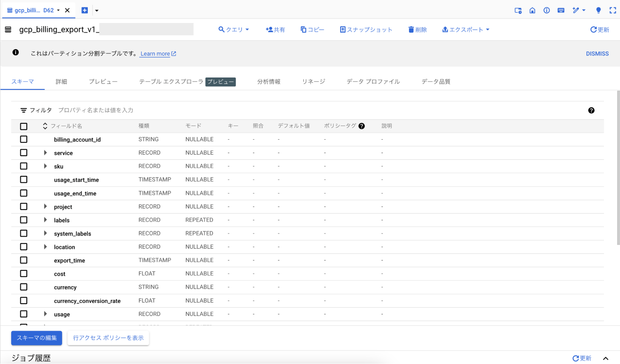The width and height of the screenshot is (620, 364).
Task: Toggle the select-all header checkbox
Action: click(24, 126)
